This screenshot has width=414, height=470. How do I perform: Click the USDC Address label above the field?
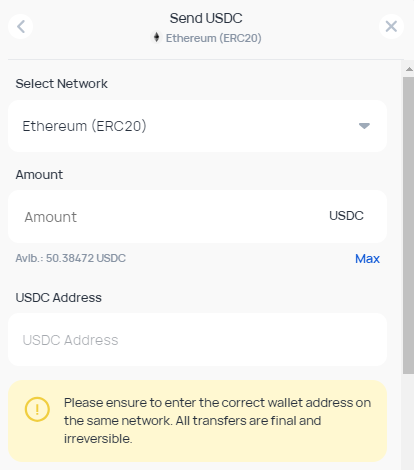point(58,298)
